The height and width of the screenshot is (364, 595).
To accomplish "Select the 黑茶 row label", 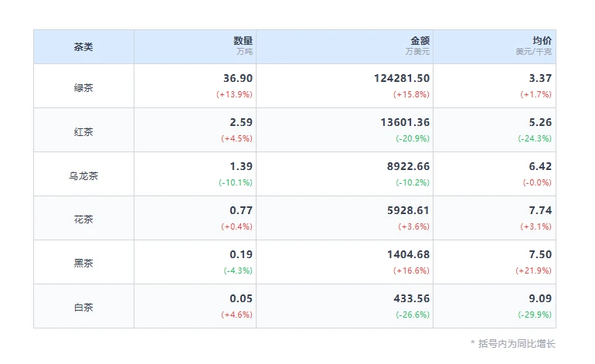I will click(83, 263).
